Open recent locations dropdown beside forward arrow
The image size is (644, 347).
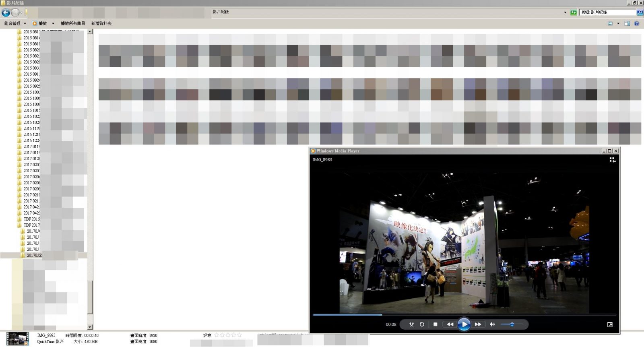pyautogui.click(x=22, y=13)
